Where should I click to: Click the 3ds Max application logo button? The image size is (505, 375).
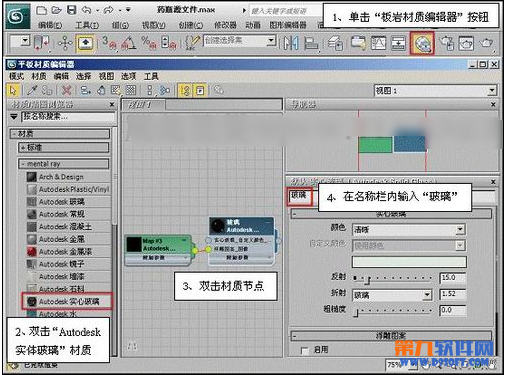[17, 16]
